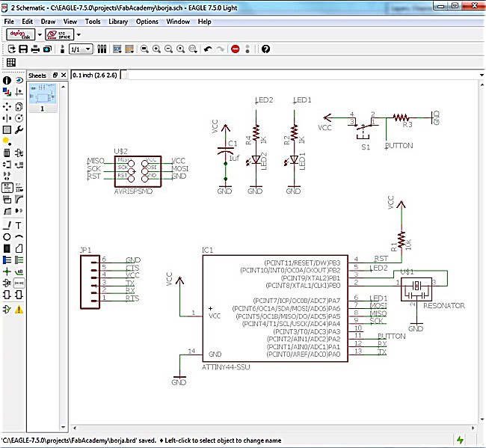Select the Wire line drawing tool
The image size is (486, 448).
(7, 225)
